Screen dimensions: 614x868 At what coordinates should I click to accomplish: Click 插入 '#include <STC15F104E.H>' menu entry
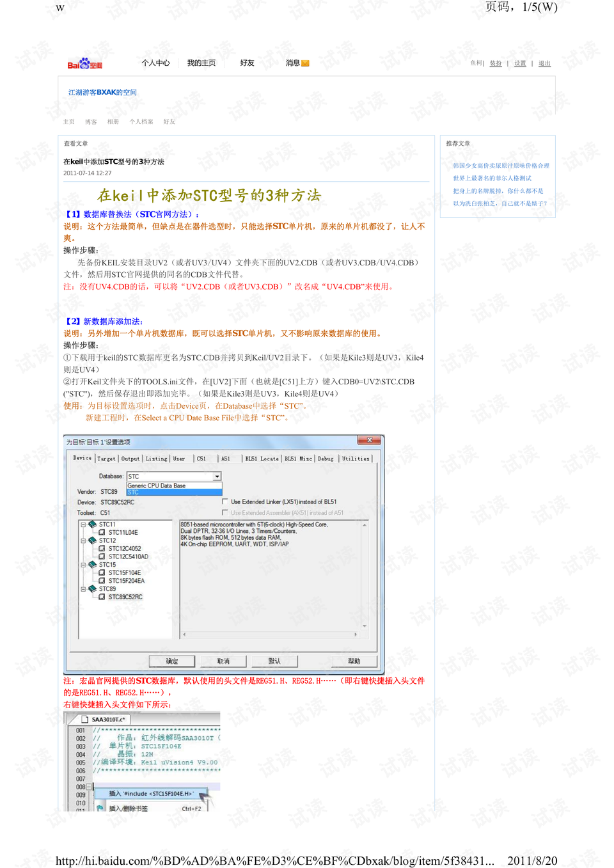click(150, 794)
